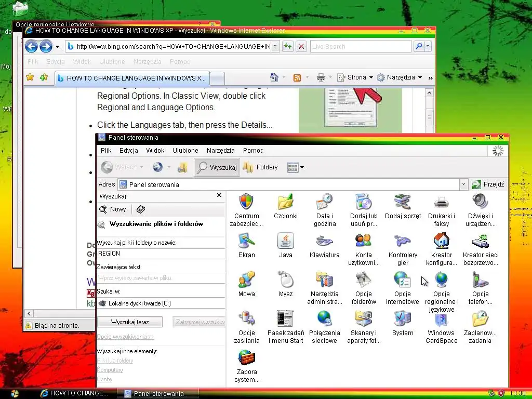532x399 pixels.
Task: Open Narzędzia menu in Panel sterowania
Action: click(x=220, y=150)
